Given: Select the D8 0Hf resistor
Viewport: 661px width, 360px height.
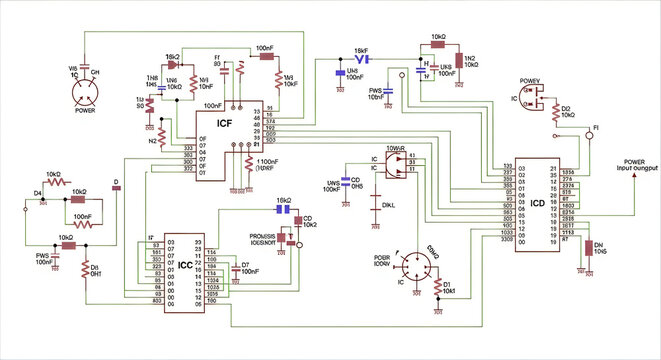Looking at the screenshot, I should [x=86, y=270].
